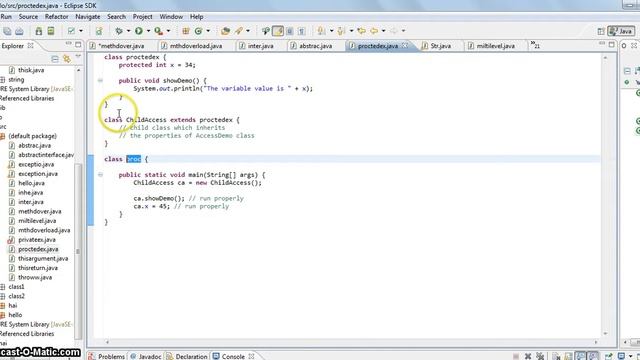Open the Debug button dropdown arrow
This screenshot has height=360, width=640.
pos(128,31)
